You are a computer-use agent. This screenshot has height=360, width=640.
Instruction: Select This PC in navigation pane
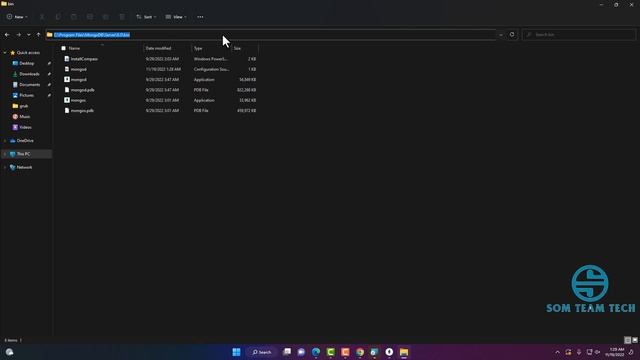click(x=23, y=154)
